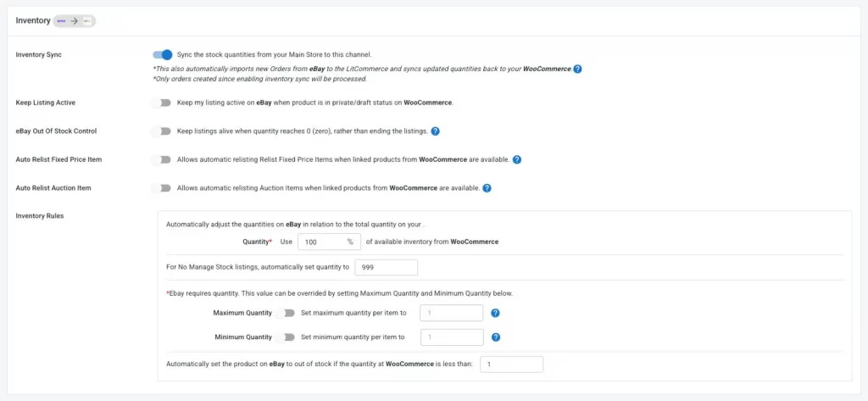The height and width of the screenshot is (401, 868).
Task: Enable the eBay Out Of Stock Control toggle
Action: [163, 131]
